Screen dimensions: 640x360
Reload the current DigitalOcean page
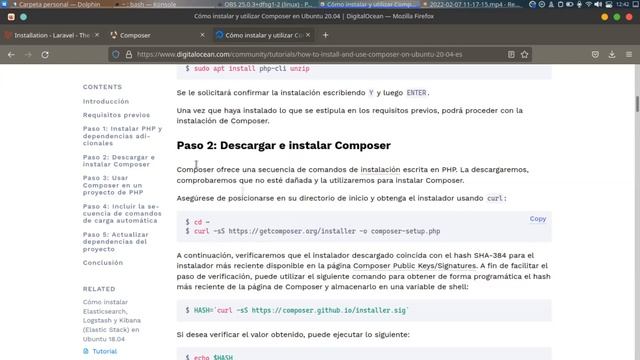(45, 55)
